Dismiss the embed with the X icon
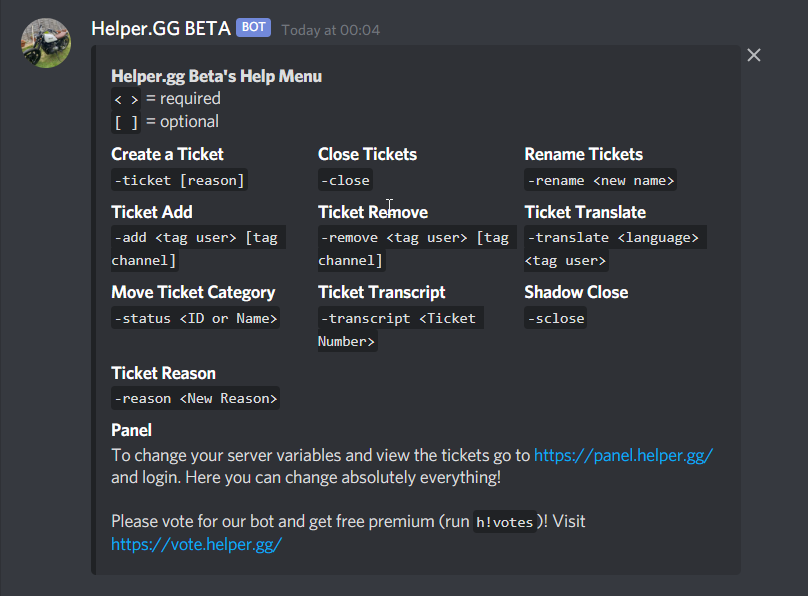 click(x=753, y=55)
